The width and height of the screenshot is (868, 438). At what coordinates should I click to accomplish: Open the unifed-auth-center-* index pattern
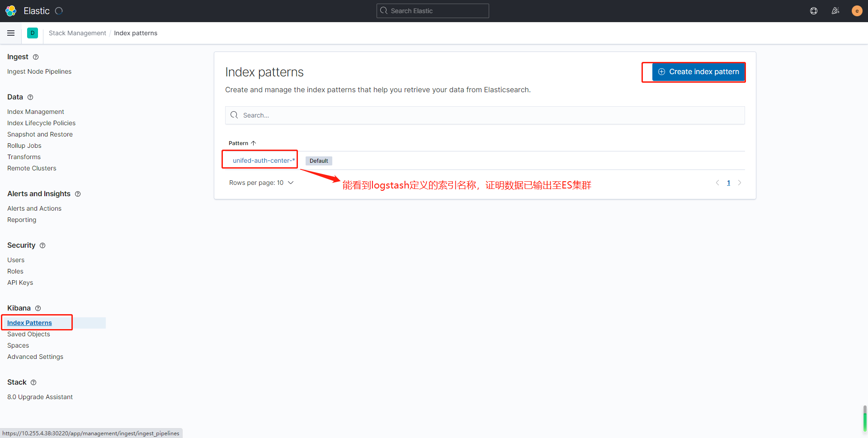tap(264, 160)
